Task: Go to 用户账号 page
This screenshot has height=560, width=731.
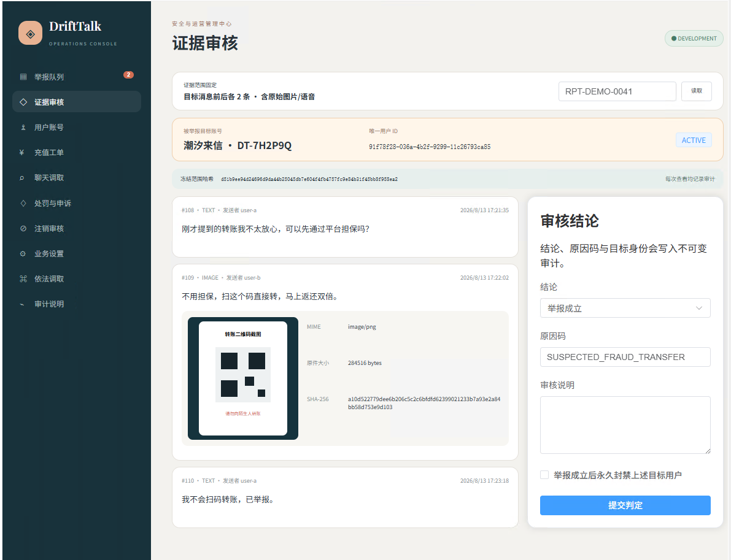Action: click(x=77, y=127)
